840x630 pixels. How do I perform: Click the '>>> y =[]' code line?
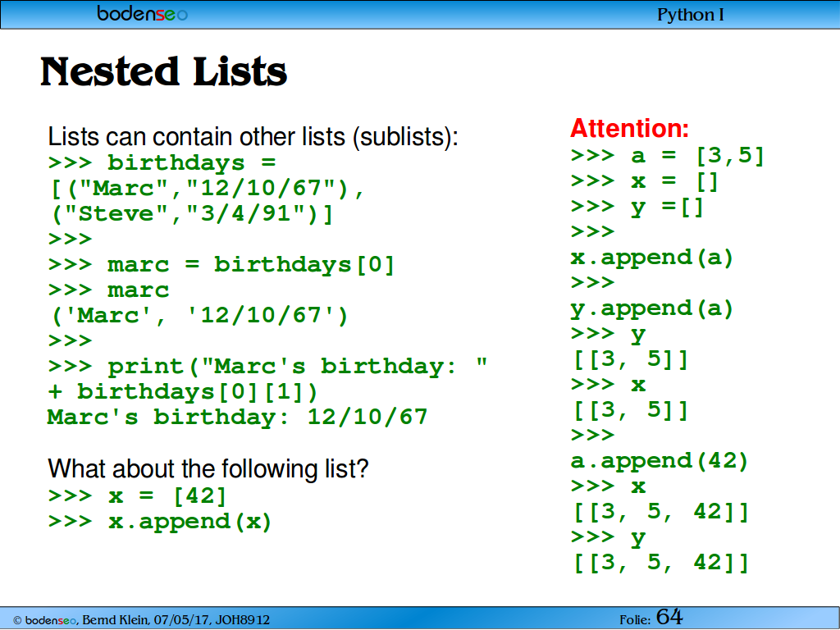(637, 208)
